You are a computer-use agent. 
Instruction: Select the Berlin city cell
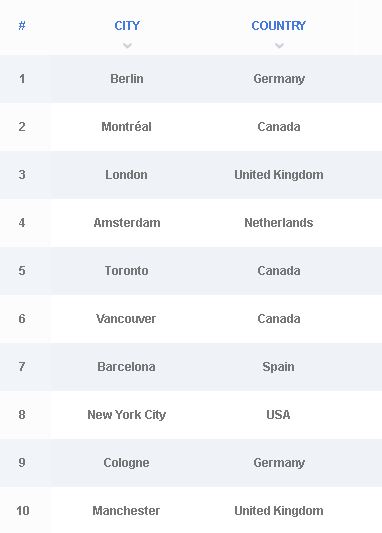[x=127, y=79]
